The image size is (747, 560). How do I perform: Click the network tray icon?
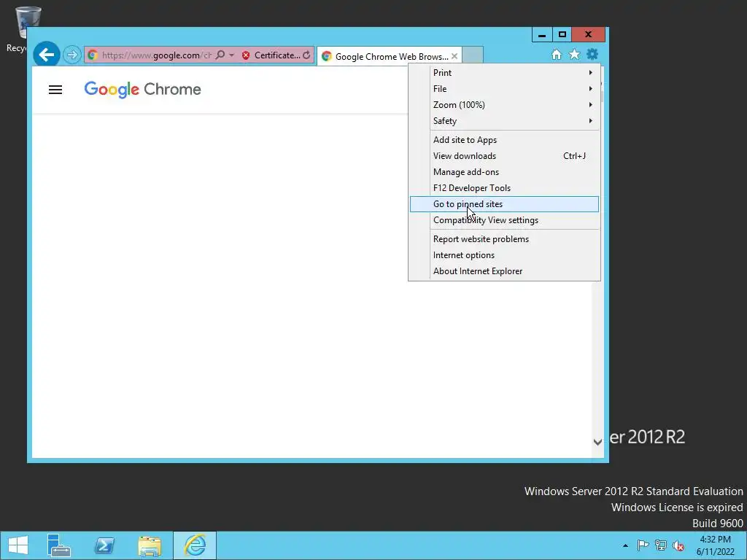(x=661, y=545)
